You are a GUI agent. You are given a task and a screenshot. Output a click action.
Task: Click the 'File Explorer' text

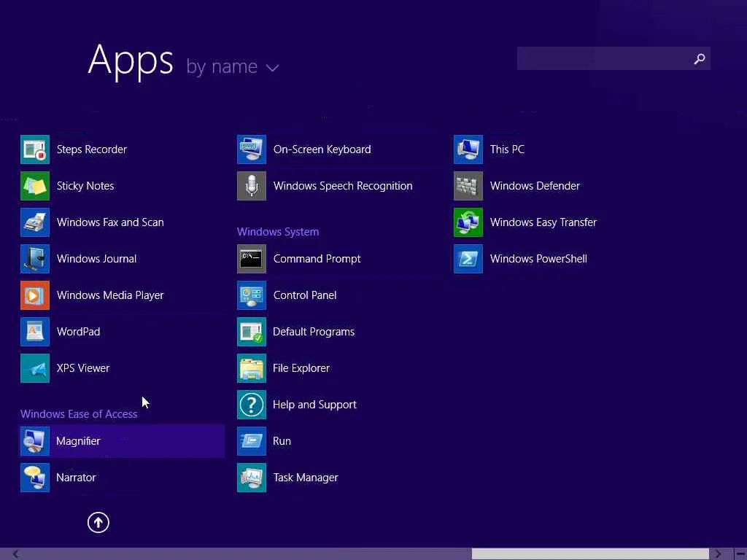[301, 368]
